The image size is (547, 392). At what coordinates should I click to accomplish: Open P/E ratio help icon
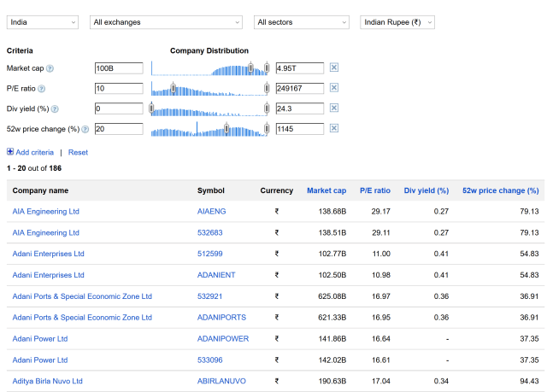pos(42,89)
